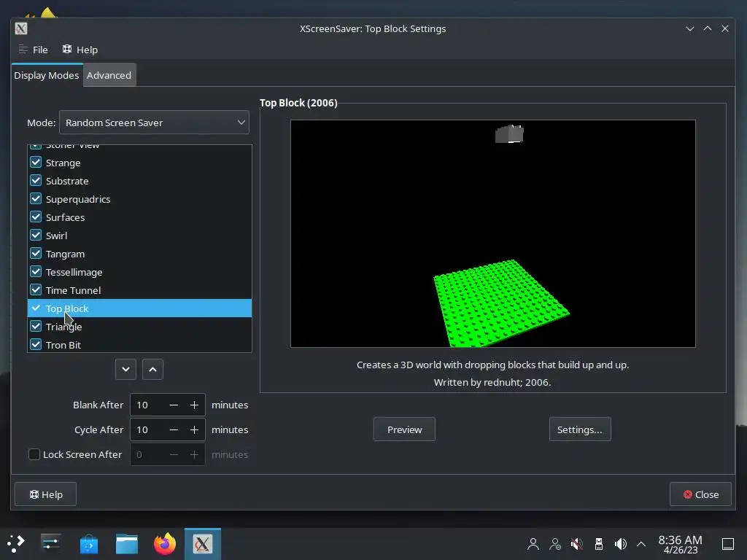Minimize the XScreenSaver window

pos(690,28)
